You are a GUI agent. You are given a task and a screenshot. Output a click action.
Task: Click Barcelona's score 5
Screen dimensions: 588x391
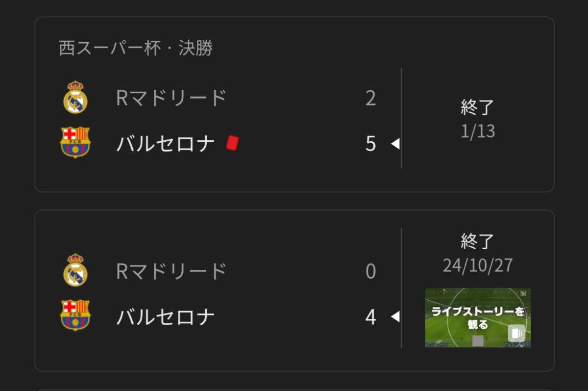pos(370,144)
